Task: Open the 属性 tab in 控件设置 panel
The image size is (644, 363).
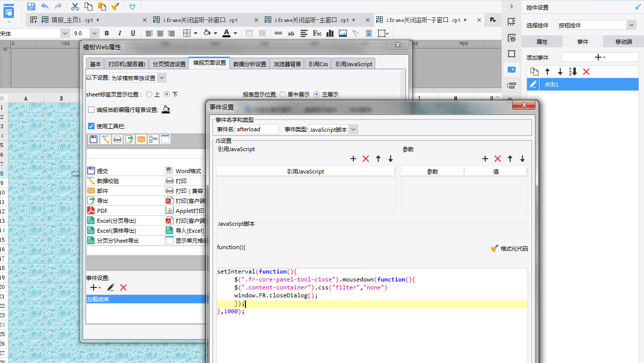Action: click(541, 42)
